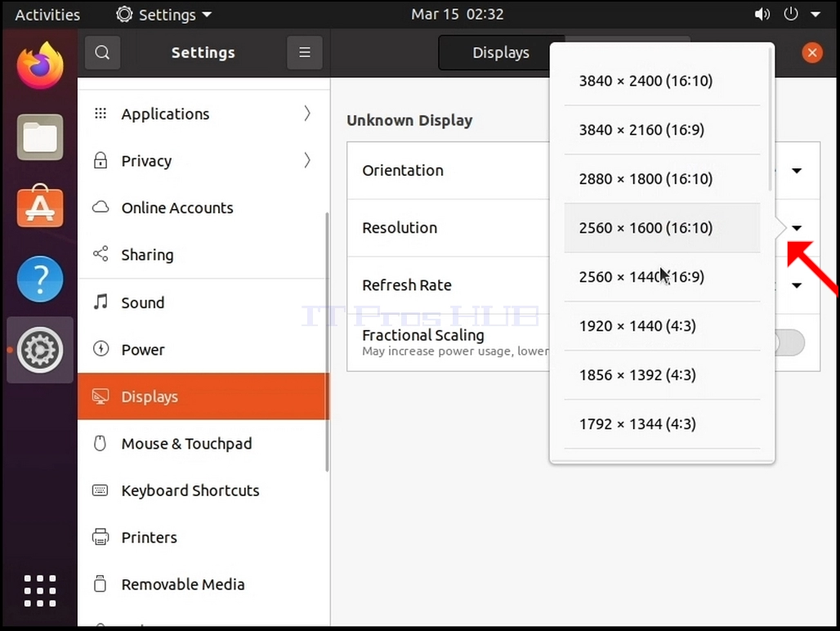Image resolution: width=840 pixels, height=631 pixels.
Task: Click the Orientation row label
Action: coord(402,170)
